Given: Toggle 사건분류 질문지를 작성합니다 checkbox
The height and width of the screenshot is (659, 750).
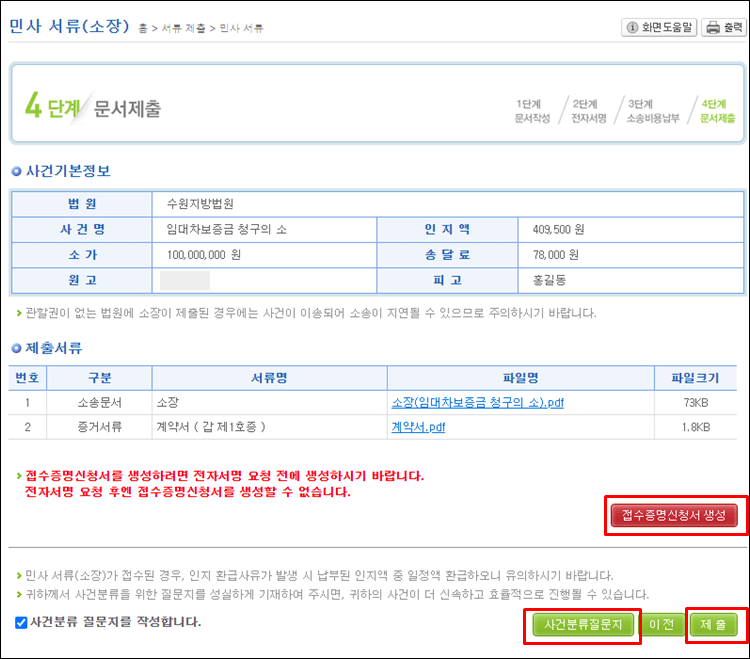Looking at the screenshot, I should tap(21, 622).
